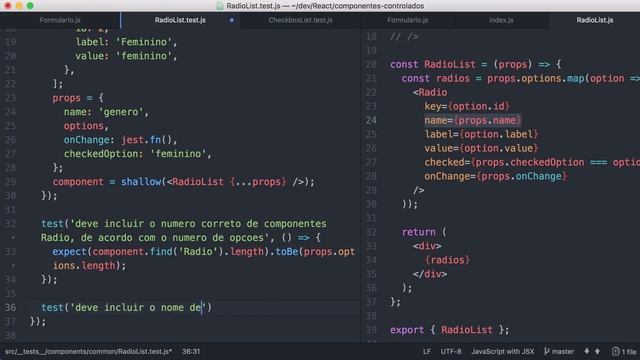Viewport: 640px width, 360px height.
Task: Select the index.js tab
Action: 501,20
